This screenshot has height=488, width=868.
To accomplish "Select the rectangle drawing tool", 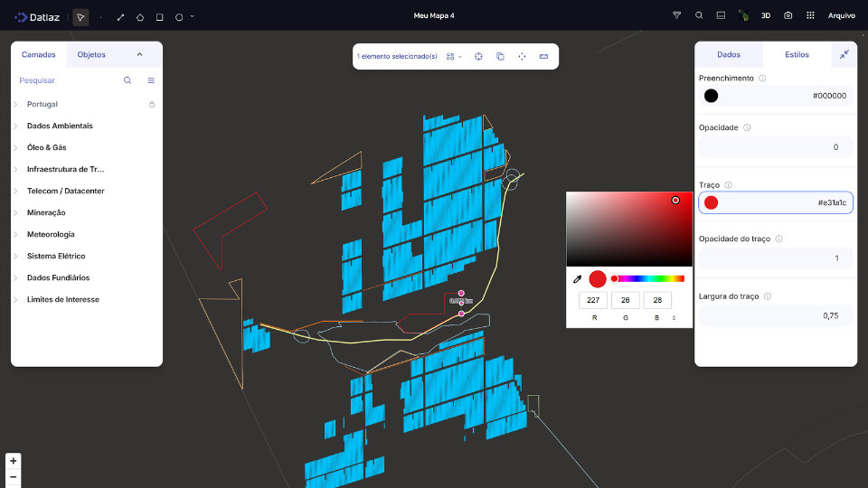I will click(x=160, y=16).
